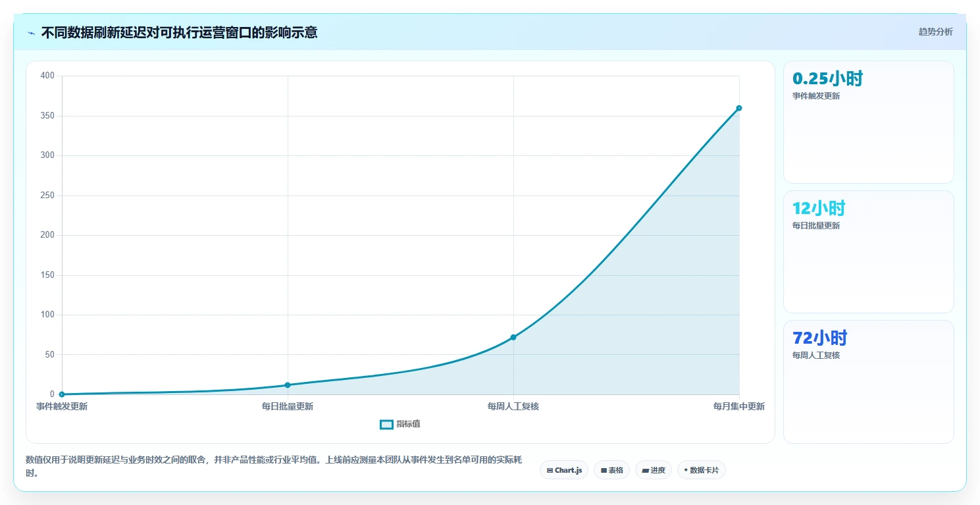Click the y-axis value 300
980x505 pixels.
point(47,155)
